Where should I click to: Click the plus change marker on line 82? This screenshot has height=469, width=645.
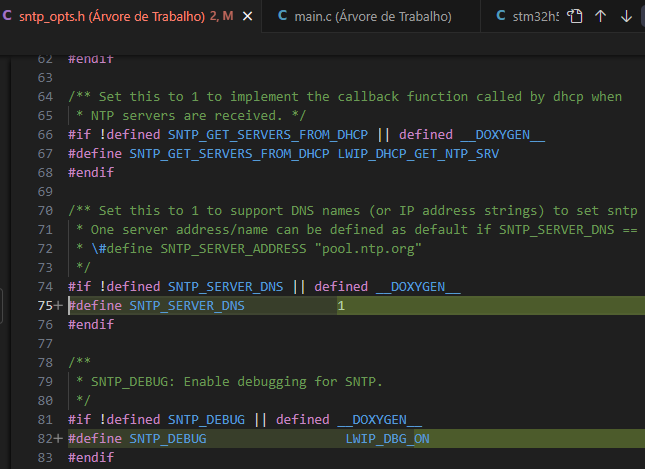coord(57,439)
